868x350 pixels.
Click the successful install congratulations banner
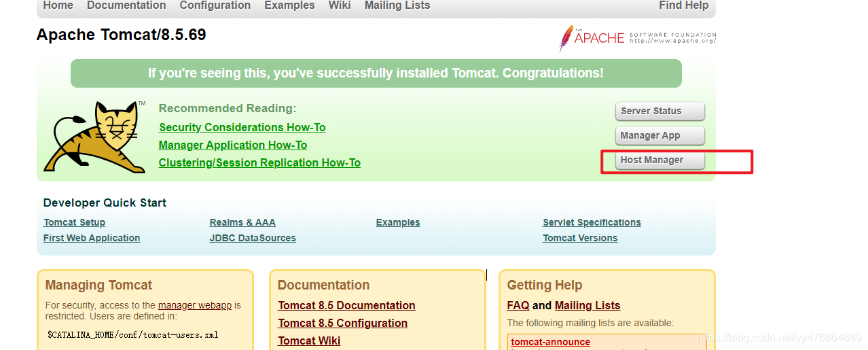[376, 73]
